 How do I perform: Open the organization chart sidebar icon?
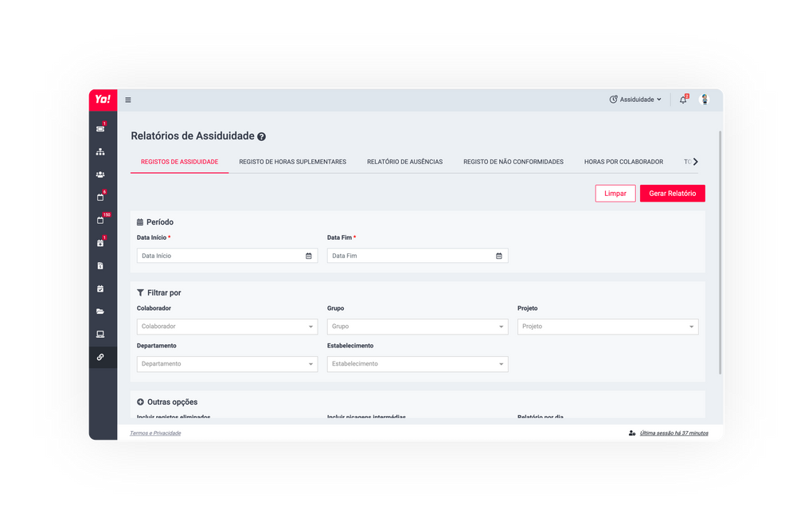[x=100, y=151]
